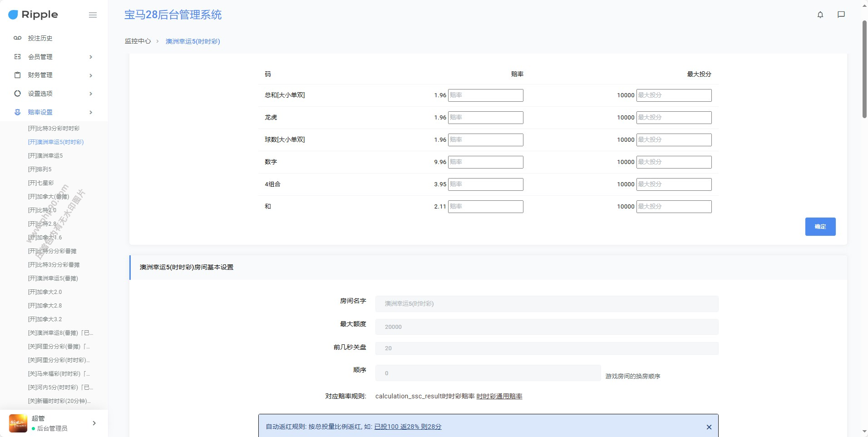Open the 超管 account menu arrow
Image resolution: width=868 pixels, height=437 pixels.
[x=94, y=423]
